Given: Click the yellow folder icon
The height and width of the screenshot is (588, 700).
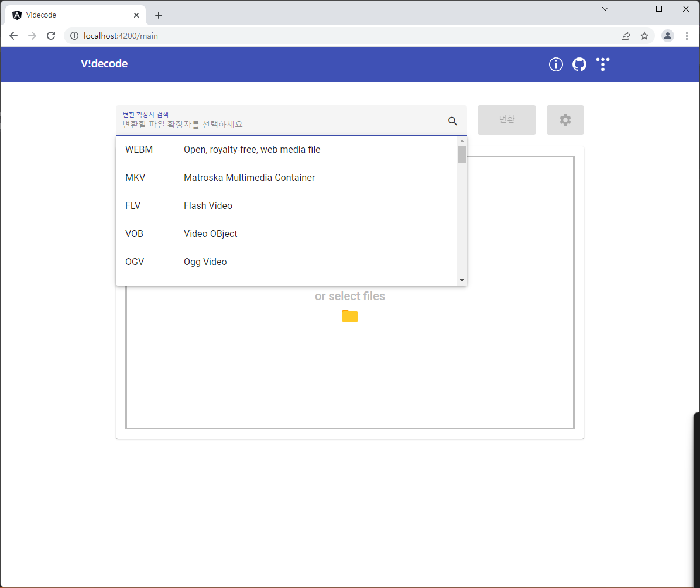Looking at the screenshot, I should [x=350, y=316].
